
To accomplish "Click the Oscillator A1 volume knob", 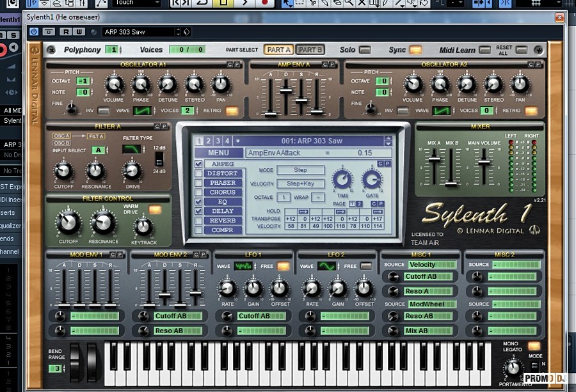I will click(x=114, y=84).
